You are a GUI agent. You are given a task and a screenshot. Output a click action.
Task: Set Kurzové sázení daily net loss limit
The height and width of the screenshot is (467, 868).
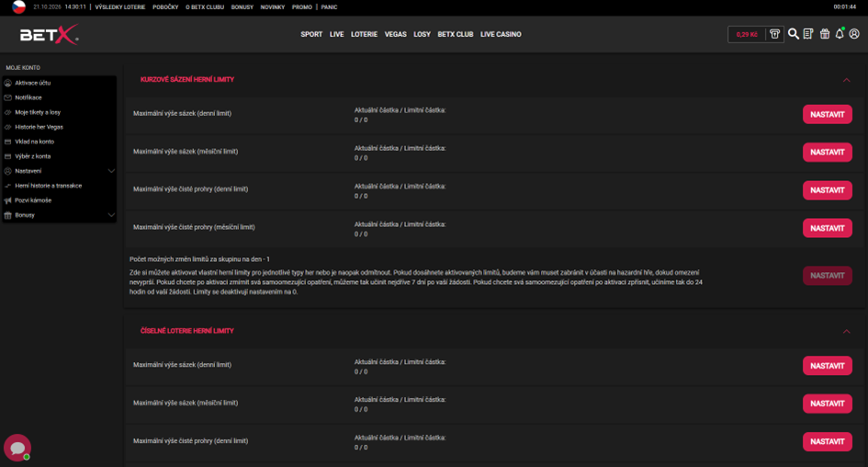[827, 190]
